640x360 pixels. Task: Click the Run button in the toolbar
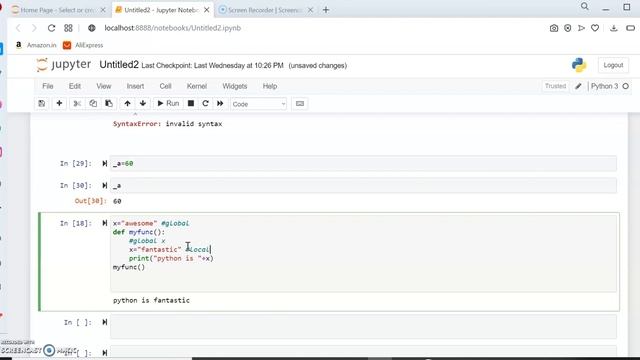pyautogui.click(x=168, y=104)
